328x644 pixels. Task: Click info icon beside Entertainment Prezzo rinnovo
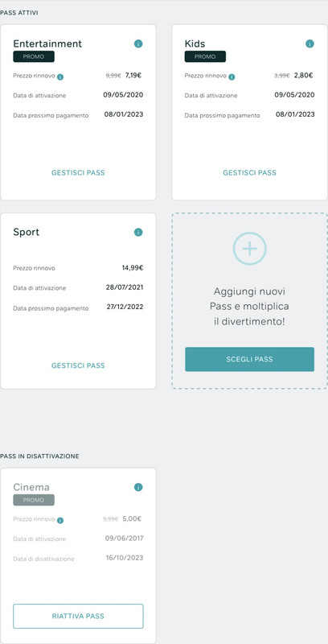60,76
